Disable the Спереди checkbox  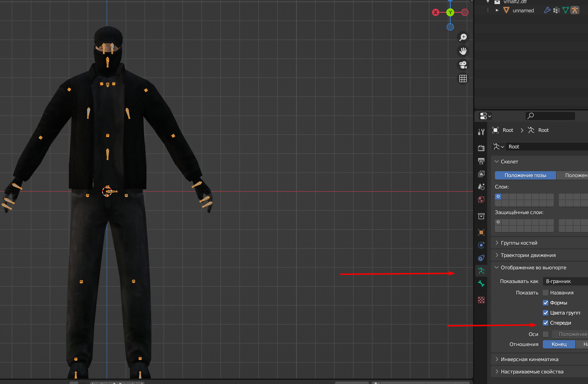(x=546, y=323)
